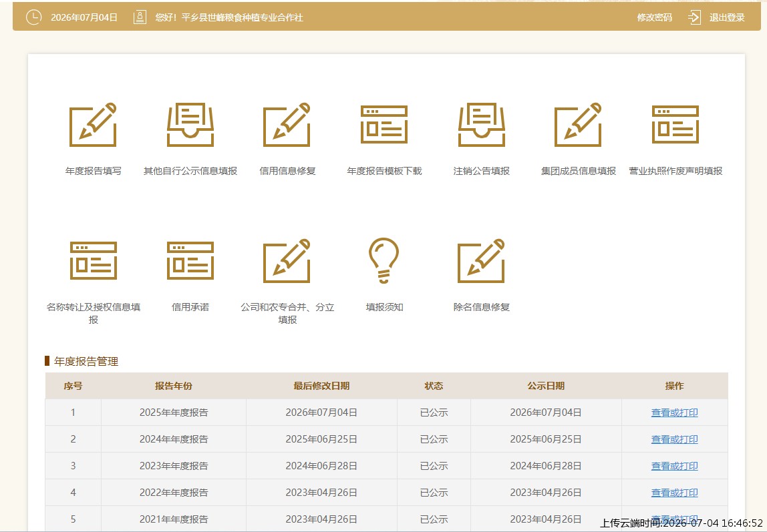Open the 年度报告填写 pencil icon
Screen dimensions: 767x532
[93, 125]
